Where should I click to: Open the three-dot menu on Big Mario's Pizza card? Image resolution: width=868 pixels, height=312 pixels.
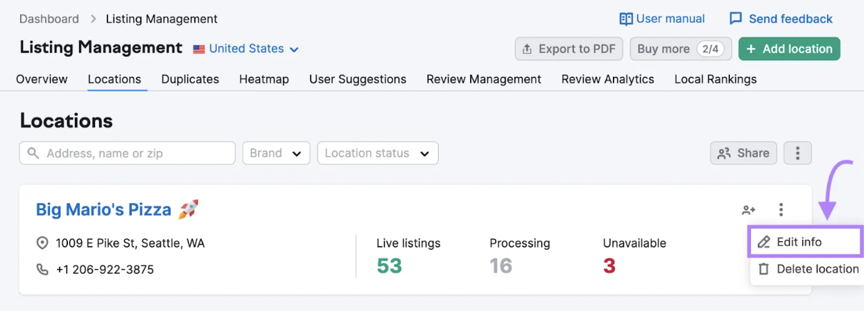(x=781, y=209)
